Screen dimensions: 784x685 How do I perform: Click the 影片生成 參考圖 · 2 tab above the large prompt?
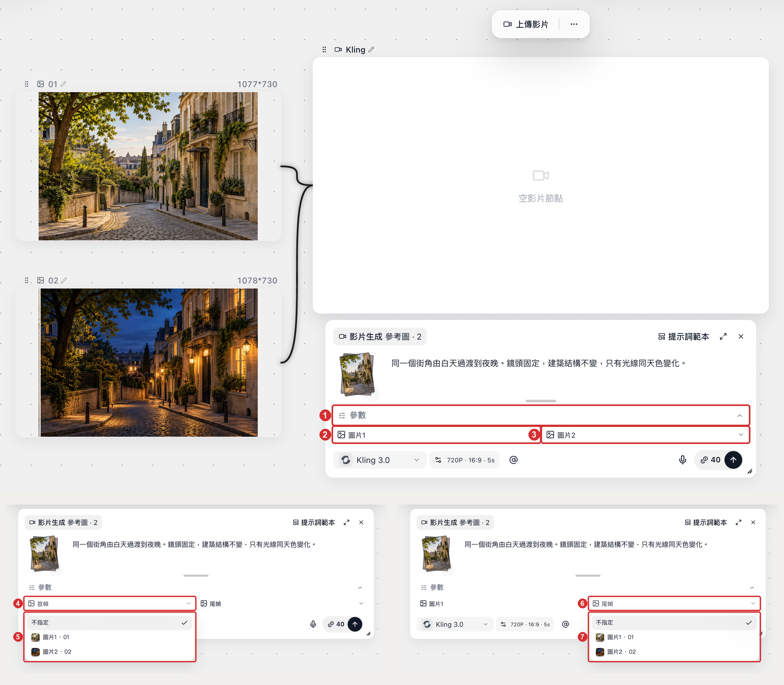tap(380, 337)
